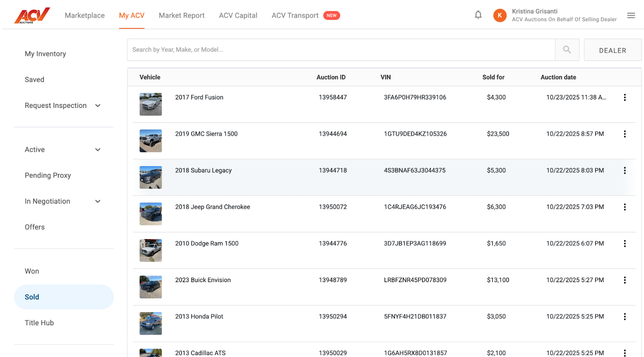Open more options for 2018 Jeep Grand Cherokee
The width and height of the screenshot is (644, 357).
pyautogui.click(x=625, y=207)
